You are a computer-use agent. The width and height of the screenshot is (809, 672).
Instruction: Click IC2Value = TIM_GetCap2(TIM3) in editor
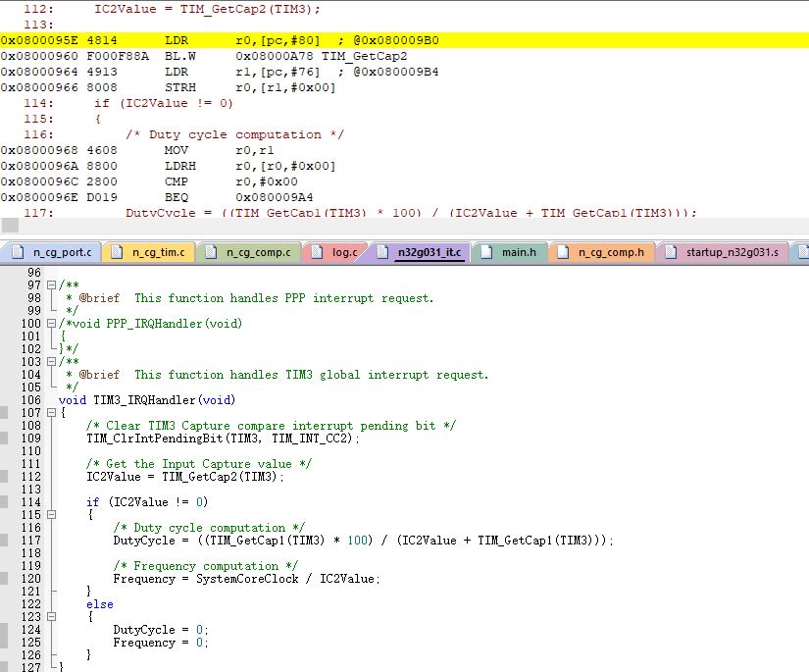coord(185,477)
